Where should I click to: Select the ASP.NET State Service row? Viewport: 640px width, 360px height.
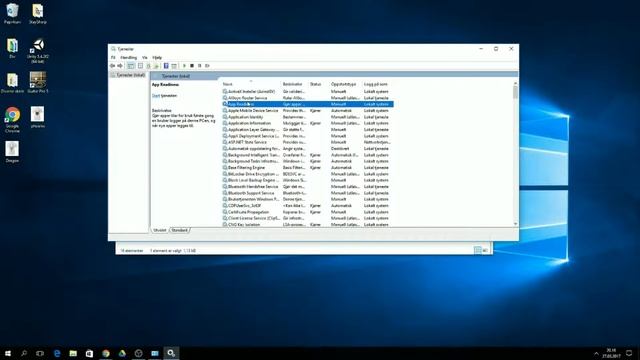coord(308,142)
